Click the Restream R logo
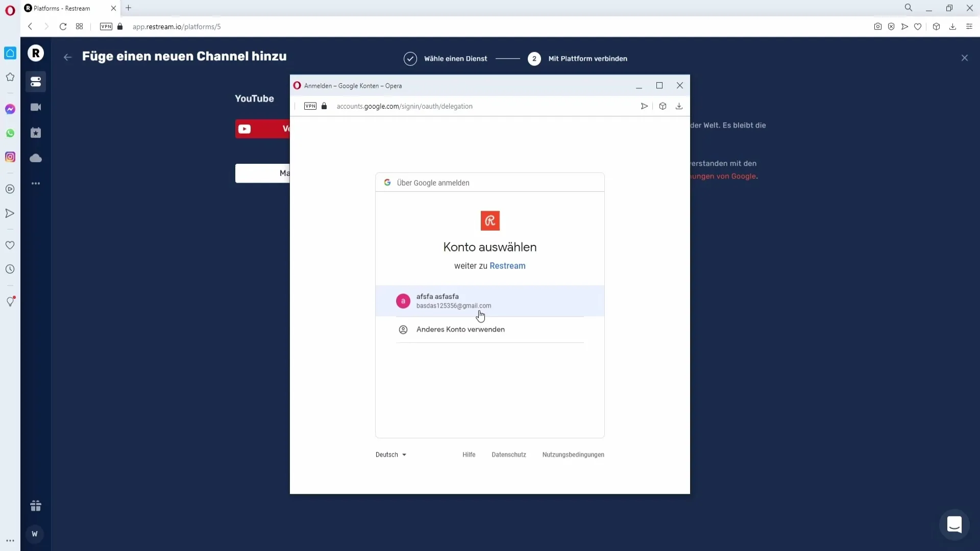This screenshot has height=551, width=980. click(x=36, y=53)
